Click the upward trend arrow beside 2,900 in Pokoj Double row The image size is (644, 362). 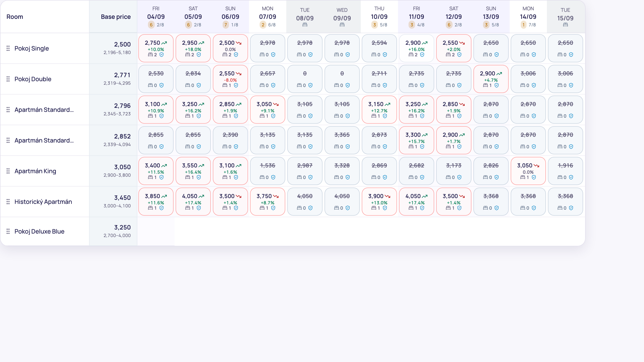(x=499, y=74)
